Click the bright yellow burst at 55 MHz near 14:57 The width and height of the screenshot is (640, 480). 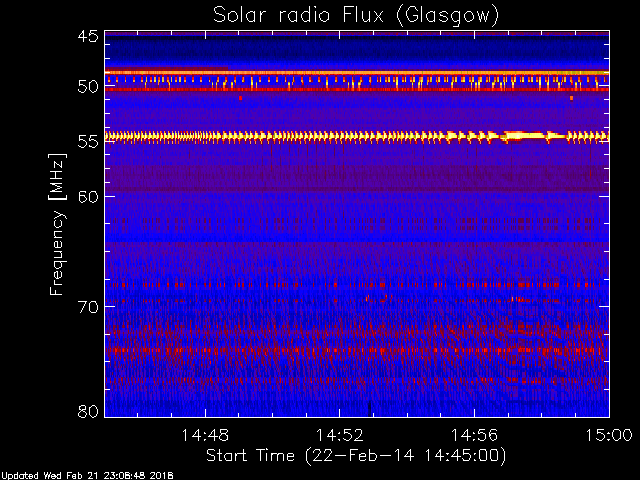[x=524, y=136]
